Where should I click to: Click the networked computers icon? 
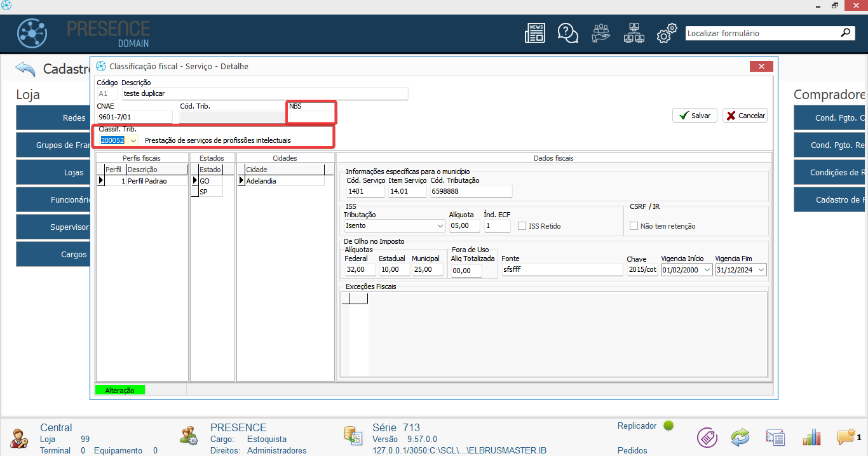click(634, 33)
